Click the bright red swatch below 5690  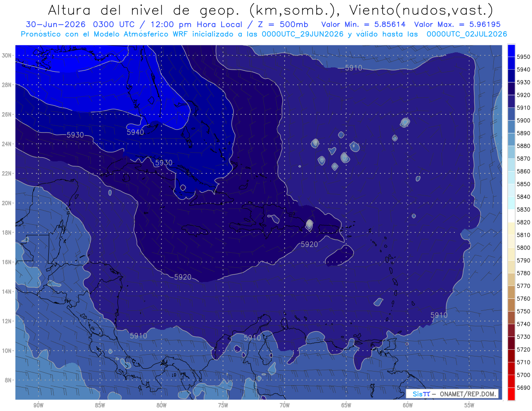[511, 394]
